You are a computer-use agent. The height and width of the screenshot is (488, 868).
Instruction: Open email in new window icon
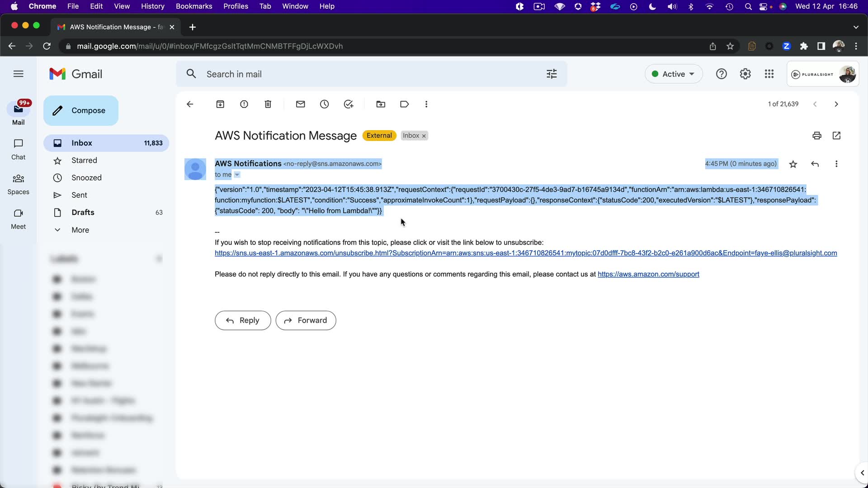[x=836, y=136]
